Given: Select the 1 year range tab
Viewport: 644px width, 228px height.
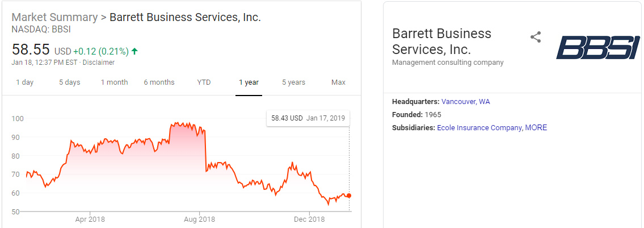Looking at the screenshot, I should click(249, 82).
